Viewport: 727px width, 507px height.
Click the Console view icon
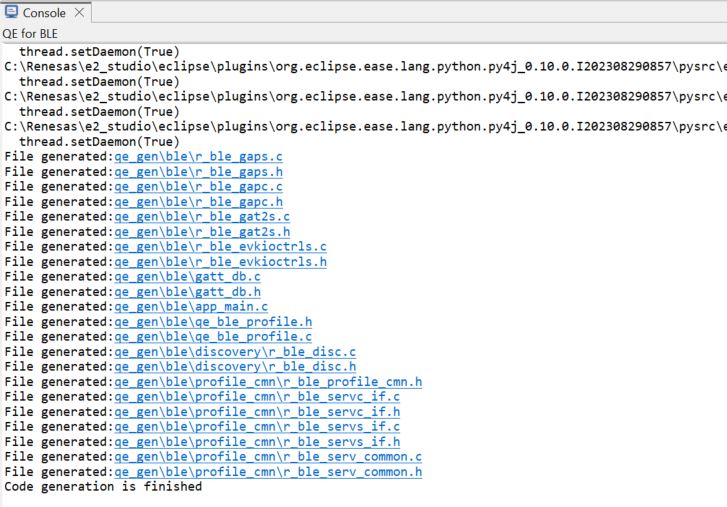(x=11, y=12)
